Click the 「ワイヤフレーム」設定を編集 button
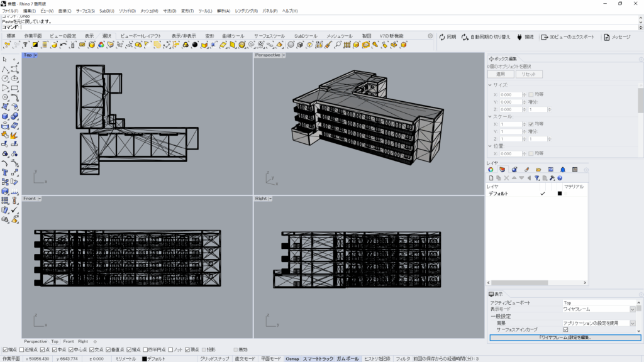 coord(564,337)
